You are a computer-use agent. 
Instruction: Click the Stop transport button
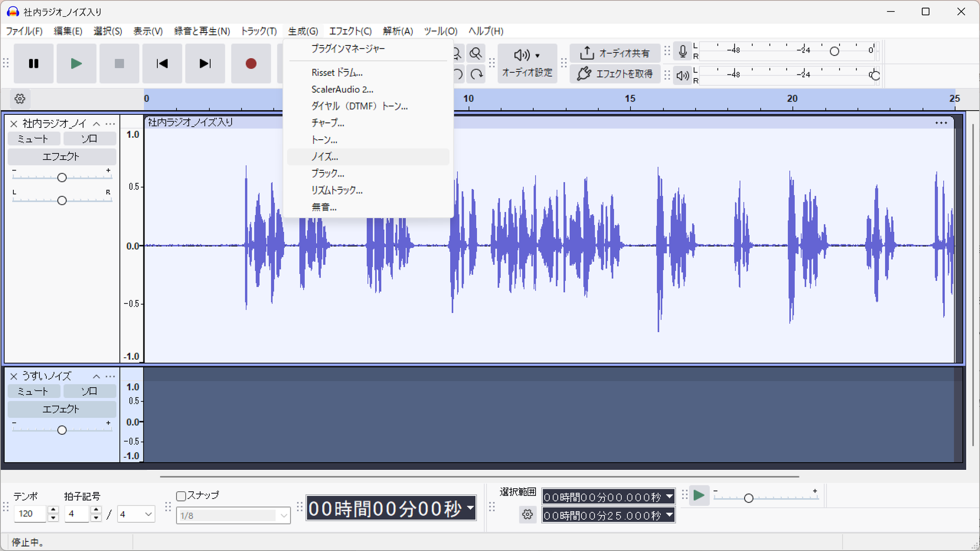pyautogui.click(x=119, y=64)
